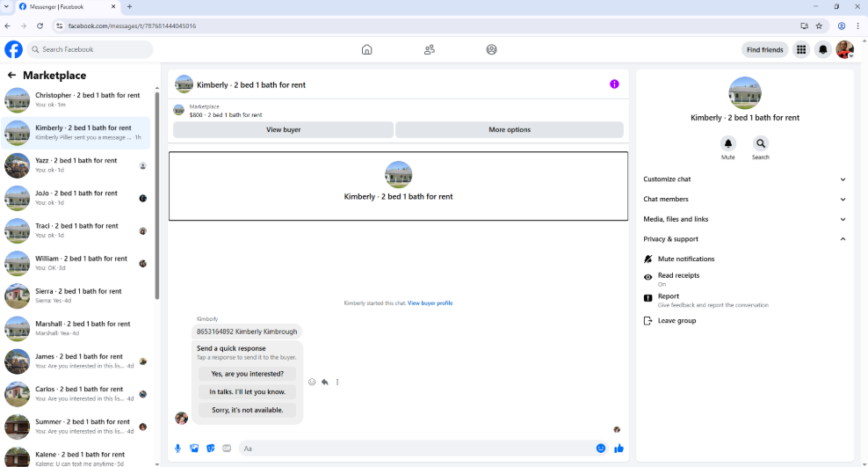Open the Groups icon in top navigation
This screenshot has width=868, height=467.
(x=492, y=50)
